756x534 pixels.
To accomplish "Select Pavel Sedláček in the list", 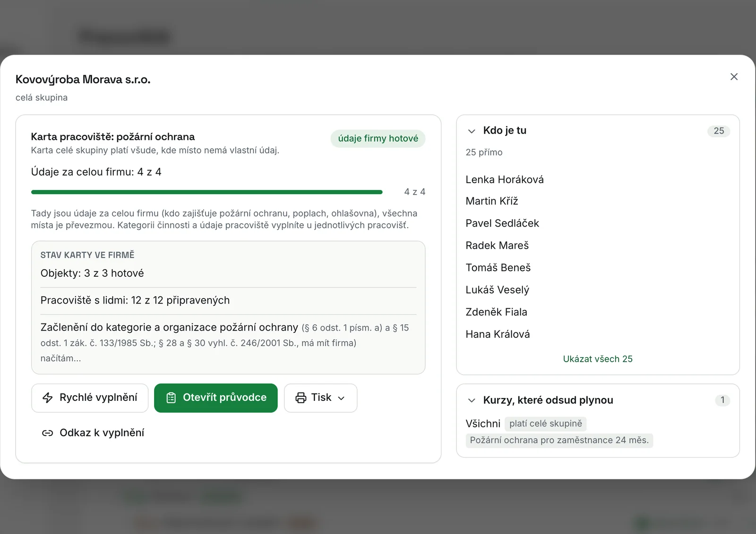I will click(x=502, y=223).
